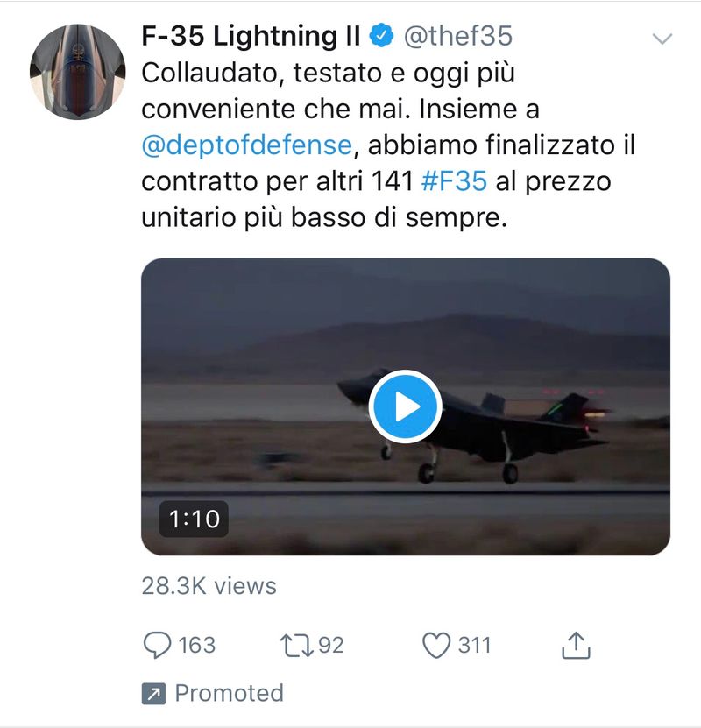Click the 1:10 video duration badge
The width and height of the screenshot is (701, 728).
[194, 519]
